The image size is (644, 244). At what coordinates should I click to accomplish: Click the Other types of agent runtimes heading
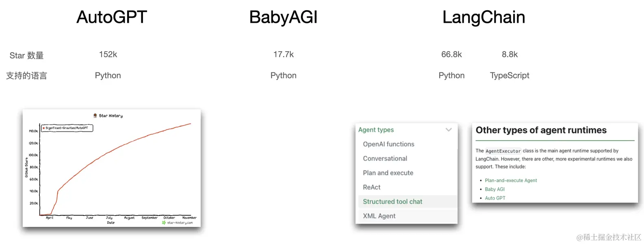(x=541, y=130)
